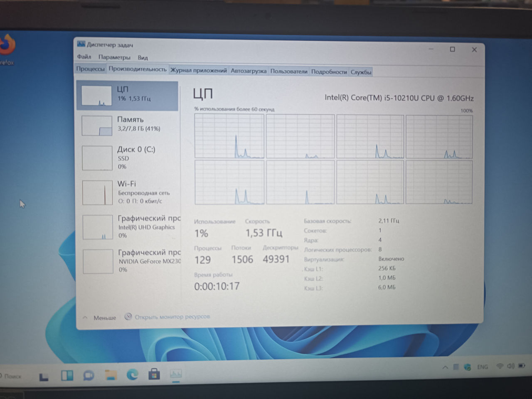The image size is (532, 399).
Task: Click the battery tray icon
Action: (522, 366)
